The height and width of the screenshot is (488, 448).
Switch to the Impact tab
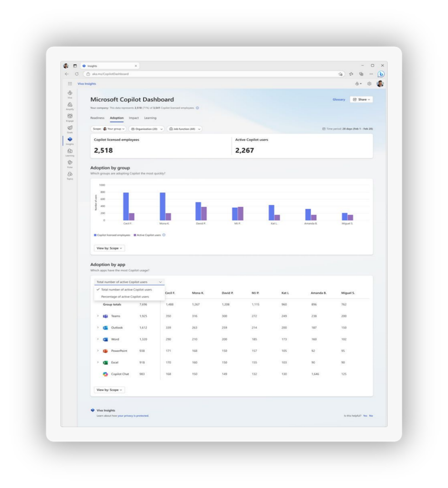coord(134,118)
